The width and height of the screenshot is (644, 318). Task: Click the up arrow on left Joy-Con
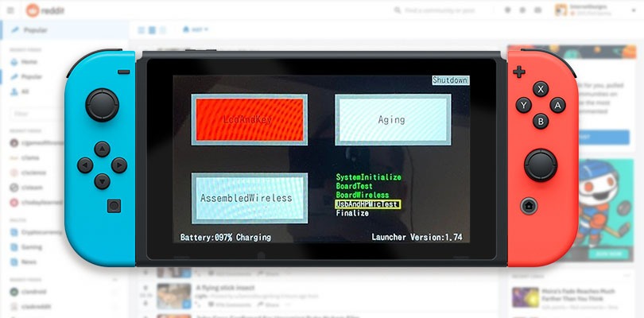[x=102, y=149]
